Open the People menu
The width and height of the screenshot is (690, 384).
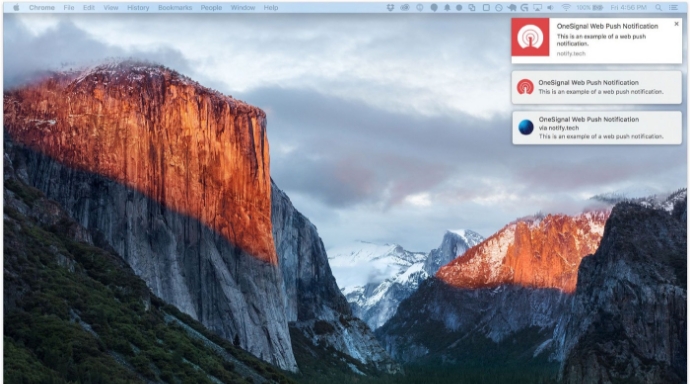[211, 7]
